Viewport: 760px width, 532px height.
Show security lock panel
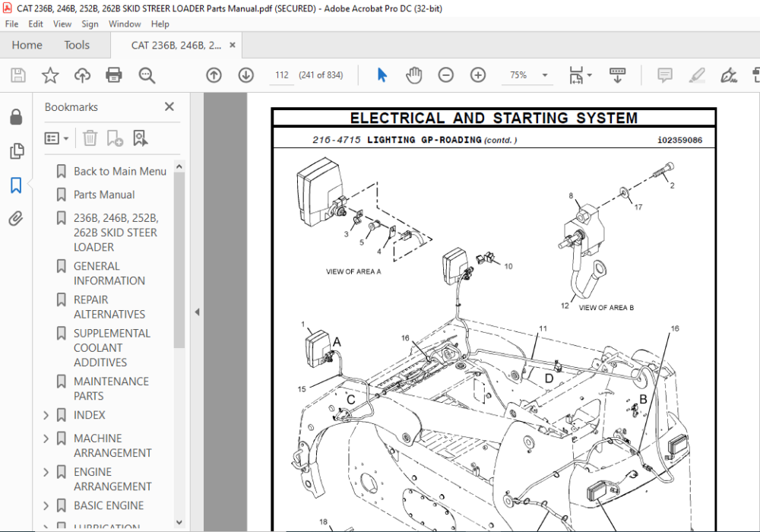16,117
